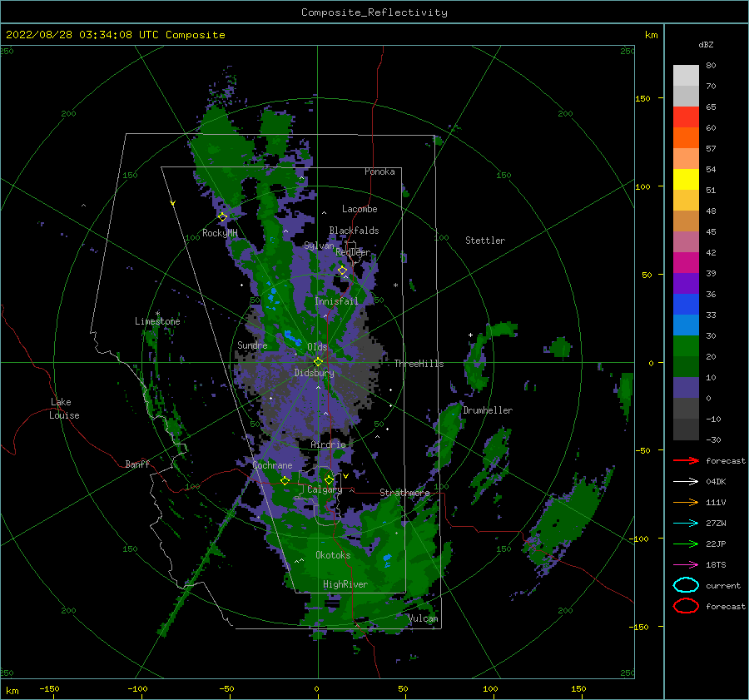Pick the slate-purple 0–10 dBZ swatch
Image resolution: width=749 pixels, height=700 pixels.
point(686,388)
